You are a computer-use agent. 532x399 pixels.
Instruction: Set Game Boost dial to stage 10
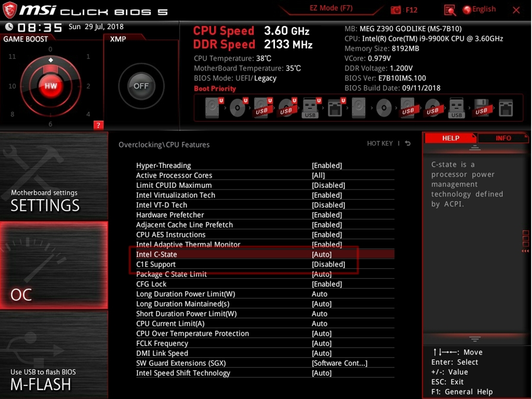pos(12,86)
